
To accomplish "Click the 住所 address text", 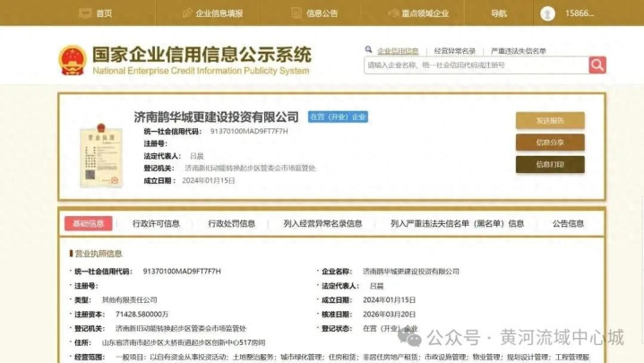I will 184,342.
